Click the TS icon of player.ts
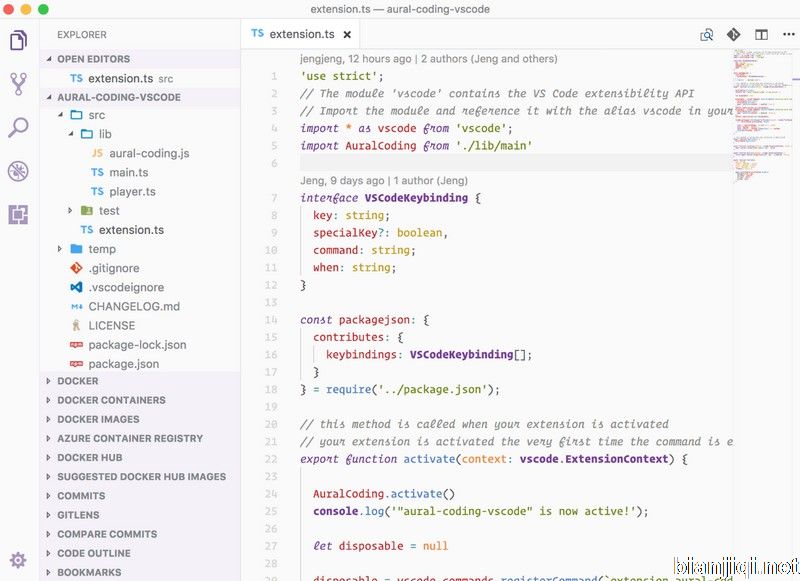This screenshot has width=800, height=581. pos(97,191)
